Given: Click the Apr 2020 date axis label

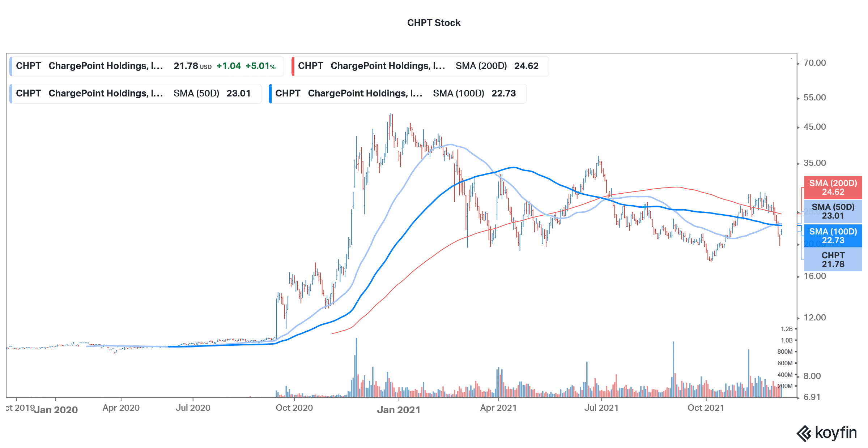Looking at the screenshot, I should click(121, 408).
